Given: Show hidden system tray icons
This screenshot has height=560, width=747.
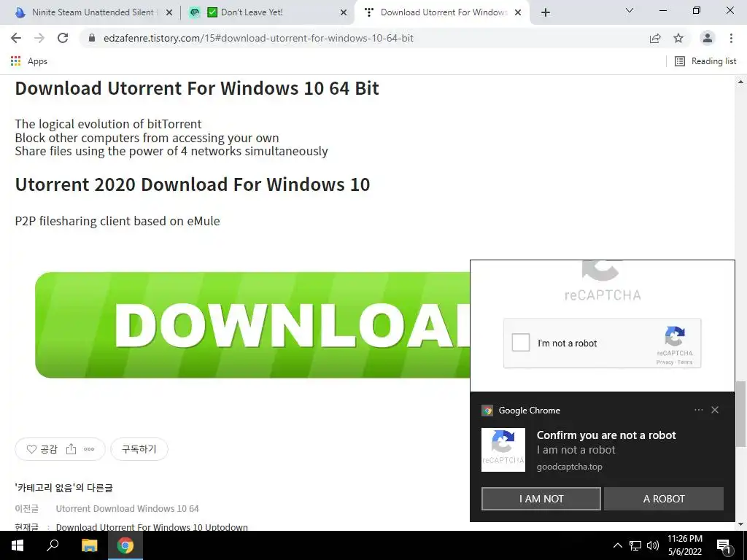Looking at the screenshot, I should pyautogui.click(x=617, y=545).
